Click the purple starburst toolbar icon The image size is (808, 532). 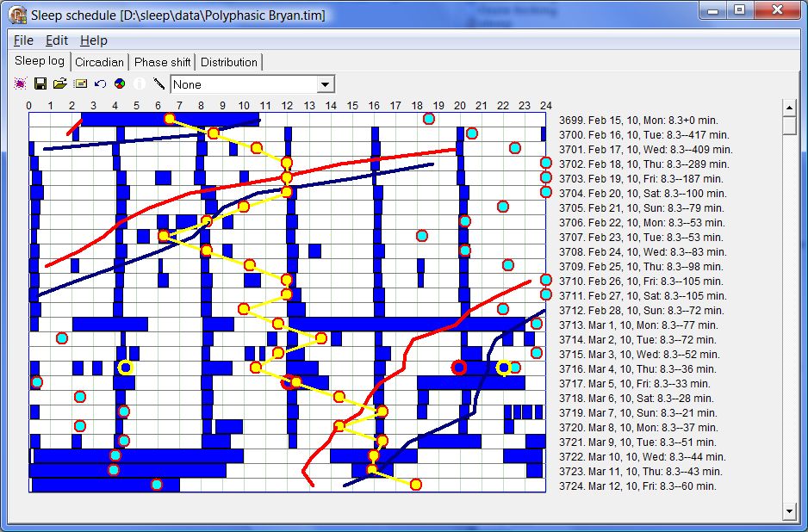click(x=21, y=84)
